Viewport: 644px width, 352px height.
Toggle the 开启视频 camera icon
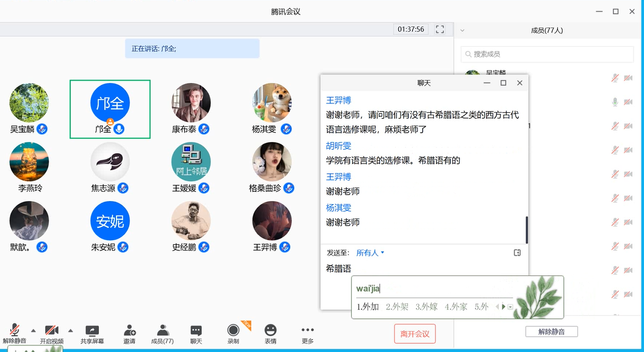coord(52,330)
